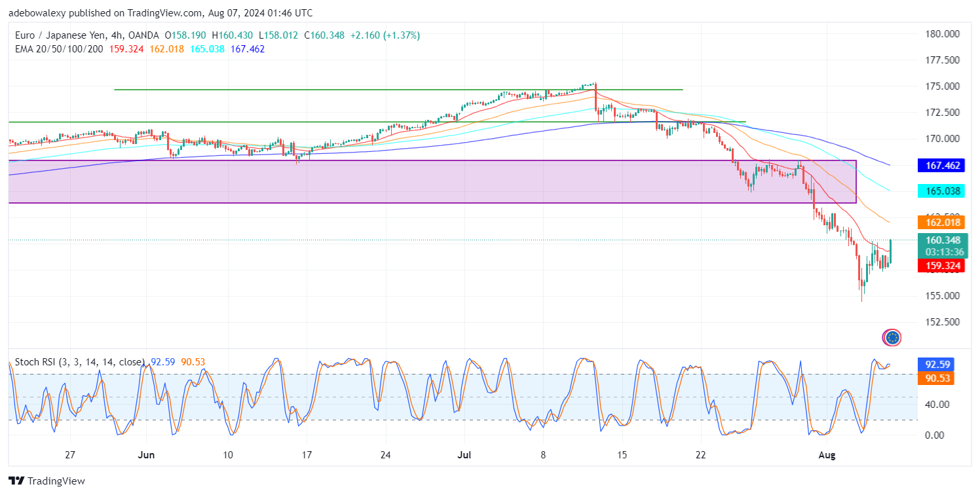Click the high value H160.430 in header

(233, 35)
